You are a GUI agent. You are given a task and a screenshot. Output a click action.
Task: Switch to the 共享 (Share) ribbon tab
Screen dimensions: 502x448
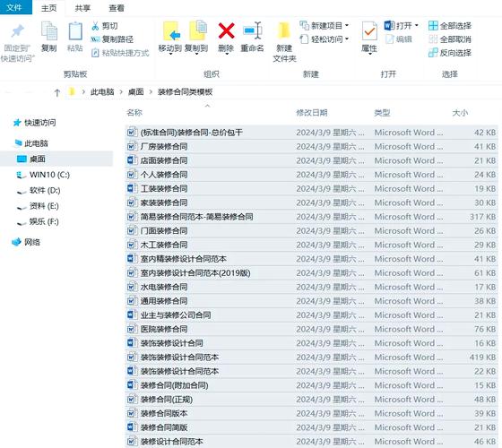click(82, 8)
